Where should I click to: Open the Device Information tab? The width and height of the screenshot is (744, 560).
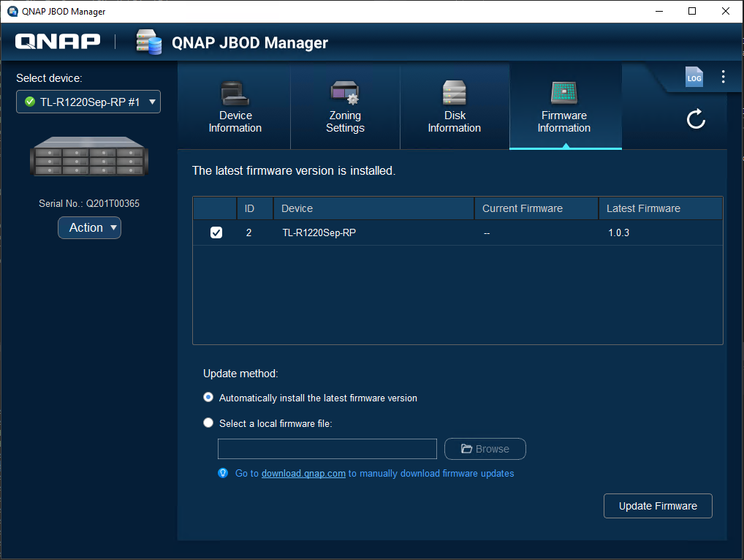pos(235,107)
